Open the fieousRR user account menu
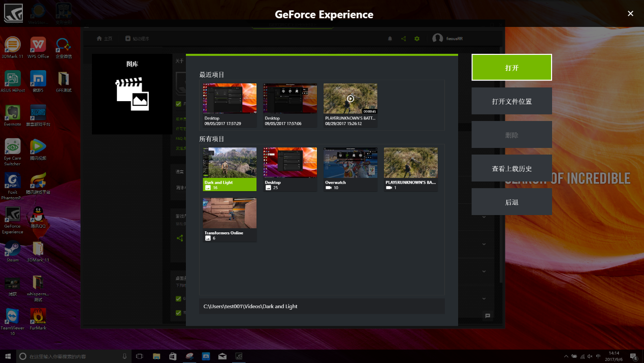This screenshot has height=363, width=644. coord(447,39)
